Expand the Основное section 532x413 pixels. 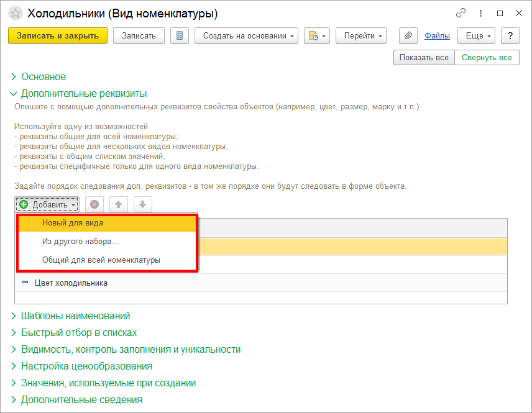click(x=43, y=77)
